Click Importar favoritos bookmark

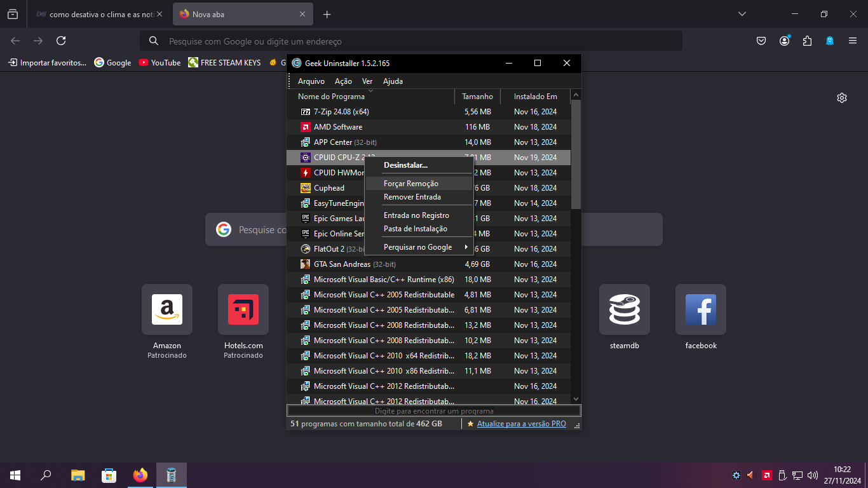tap(47, 62)
